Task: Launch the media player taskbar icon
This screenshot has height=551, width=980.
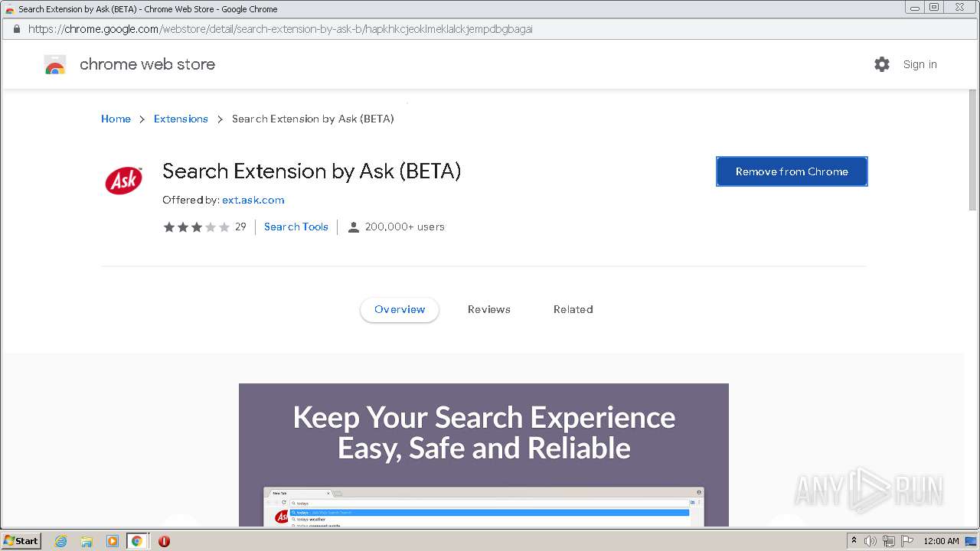Action: (113, 541)
